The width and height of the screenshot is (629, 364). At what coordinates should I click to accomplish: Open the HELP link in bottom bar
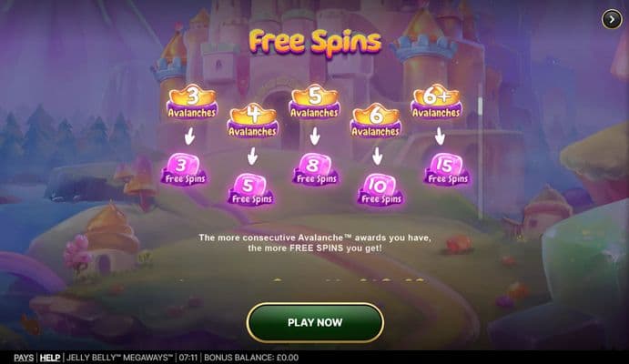tap(50, 358)
